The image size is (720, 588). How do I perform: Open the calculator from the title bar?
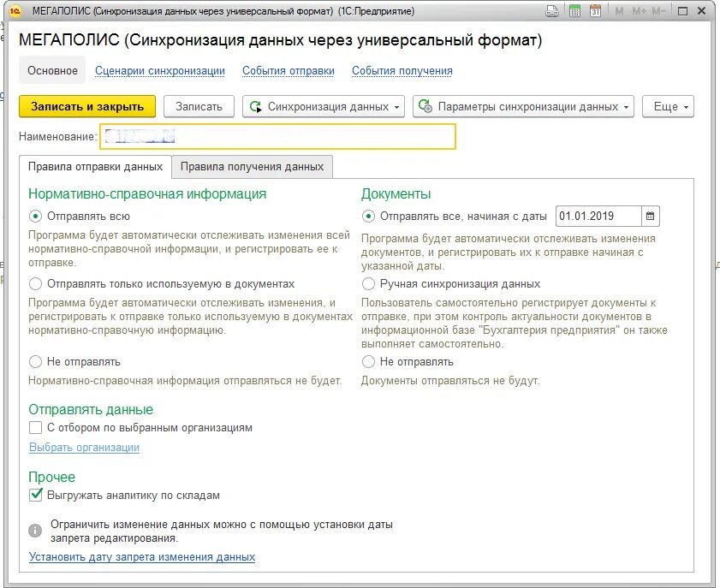point(574,9)
